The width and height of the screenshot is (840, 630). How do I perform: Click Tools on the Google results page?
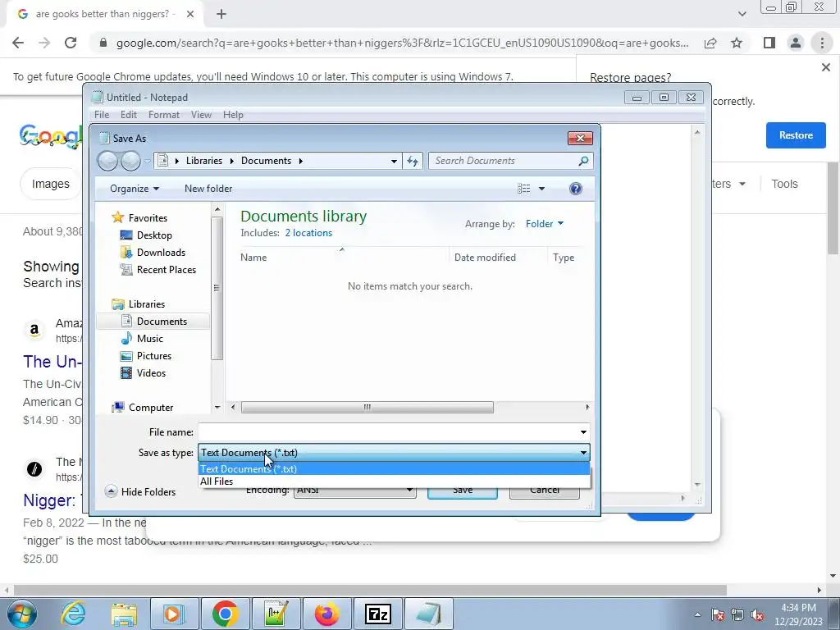pyautogui.click(x=784, y=184)
